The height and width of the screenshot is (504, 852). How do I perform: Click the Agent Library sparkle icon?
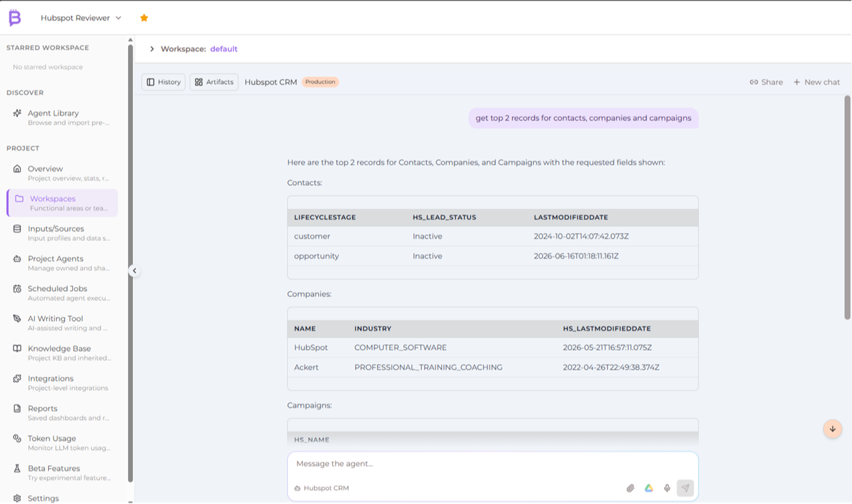click(17, 113)
